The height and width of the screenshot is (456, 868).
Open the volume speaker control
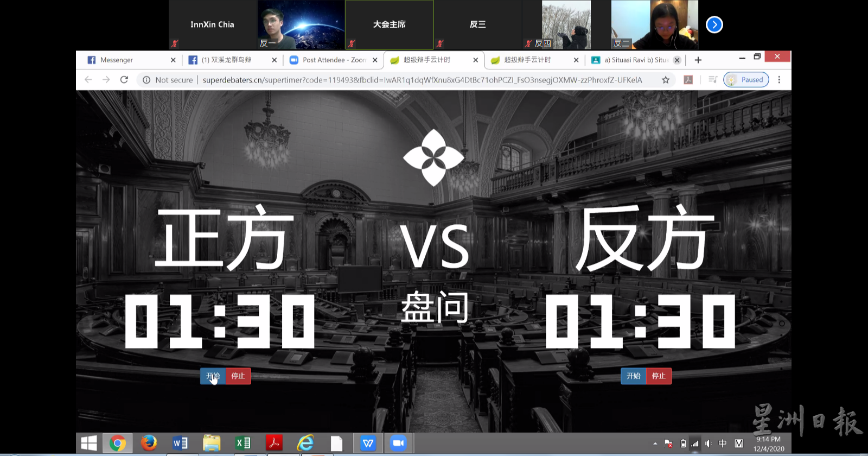pos(709,444)
